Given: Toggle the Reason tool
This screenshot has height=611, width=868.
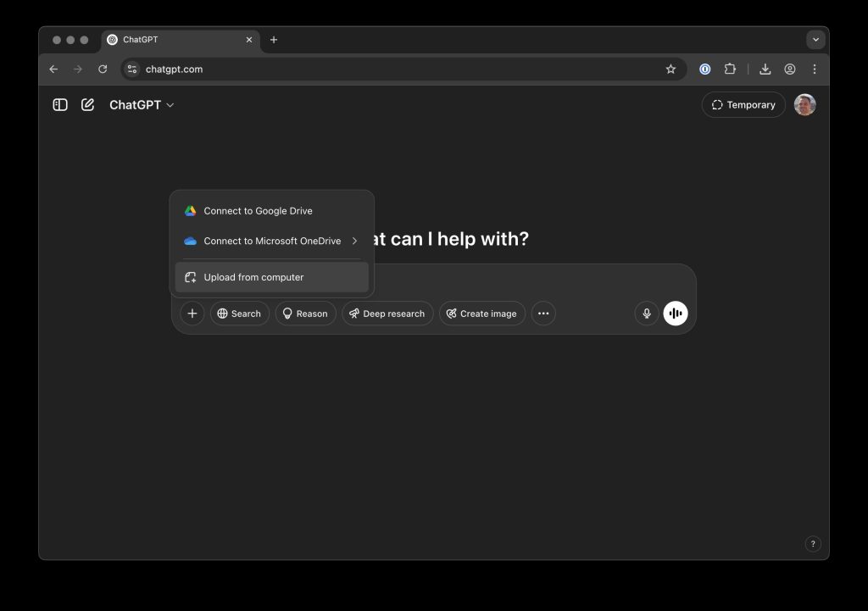Looking at the screenshot, I should [x=305, y=314].
